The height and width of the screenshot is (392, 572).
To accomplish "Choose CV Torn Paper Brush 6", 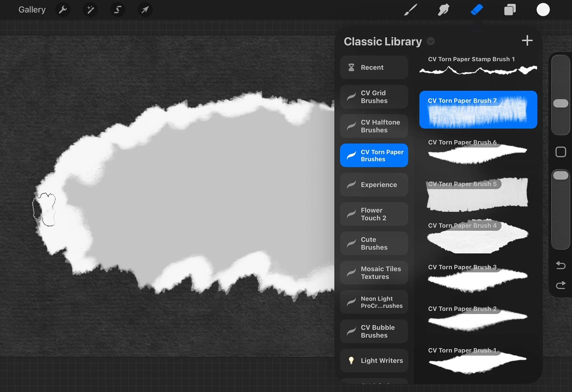I will [478, 151].
